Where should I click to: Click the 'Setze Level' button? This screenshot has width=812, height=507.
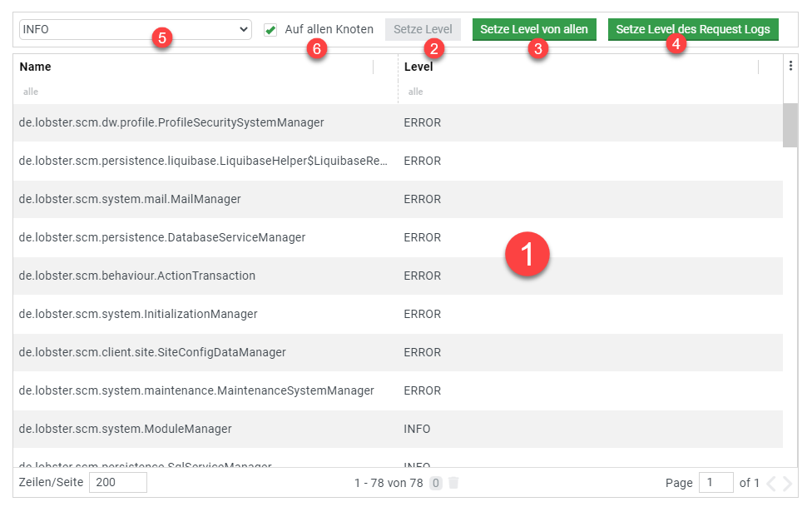tap(423, 30)
